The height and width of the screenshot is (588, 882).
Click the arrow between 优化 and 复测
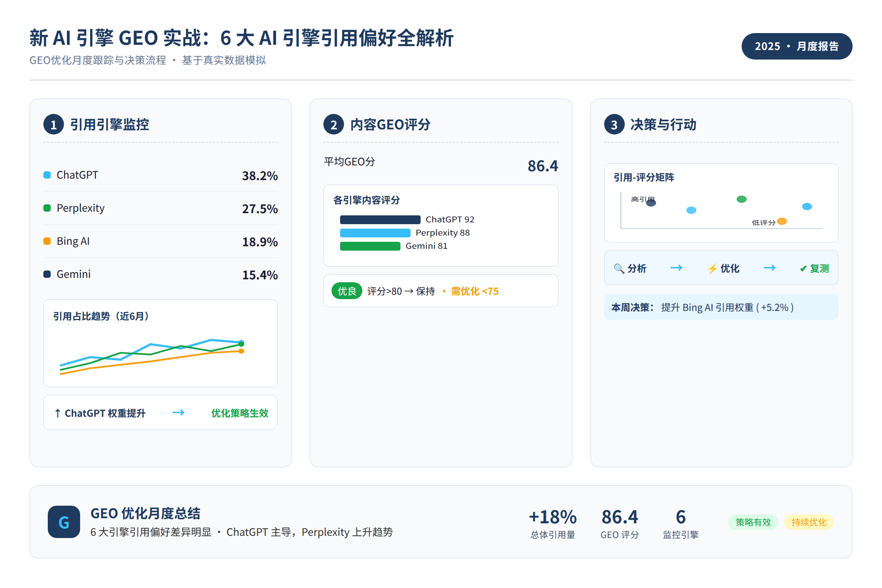coord(770,268)
